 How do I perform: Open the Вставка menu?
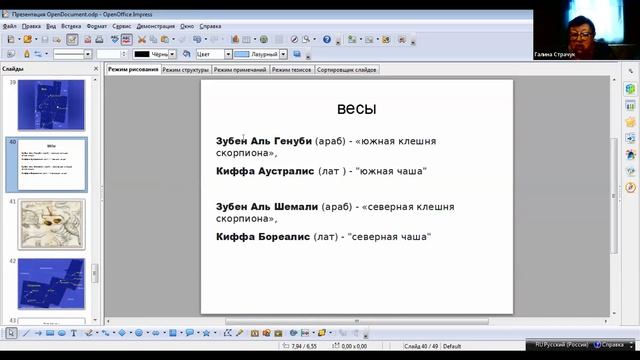coord(71,26)
